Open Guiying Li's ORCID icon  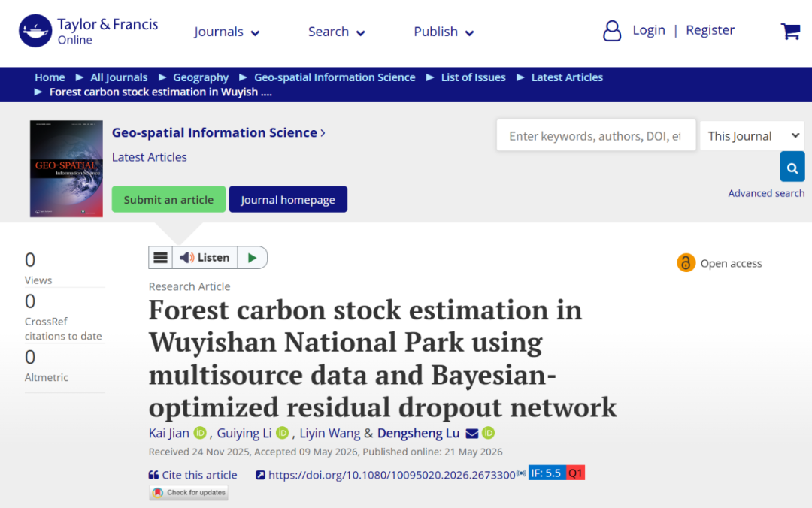coord(282,432)
